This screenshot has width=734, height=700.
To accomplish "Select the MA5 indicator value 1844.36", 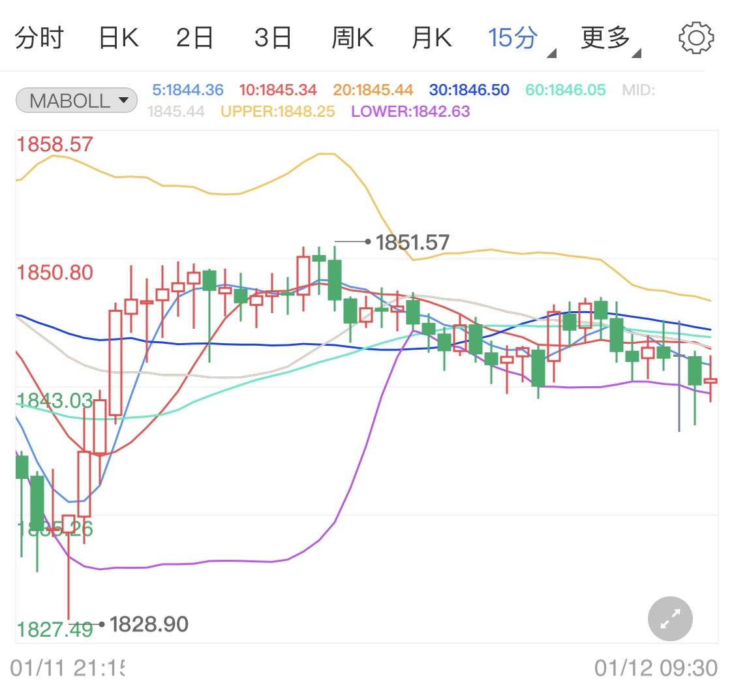I will click(188, 89).
